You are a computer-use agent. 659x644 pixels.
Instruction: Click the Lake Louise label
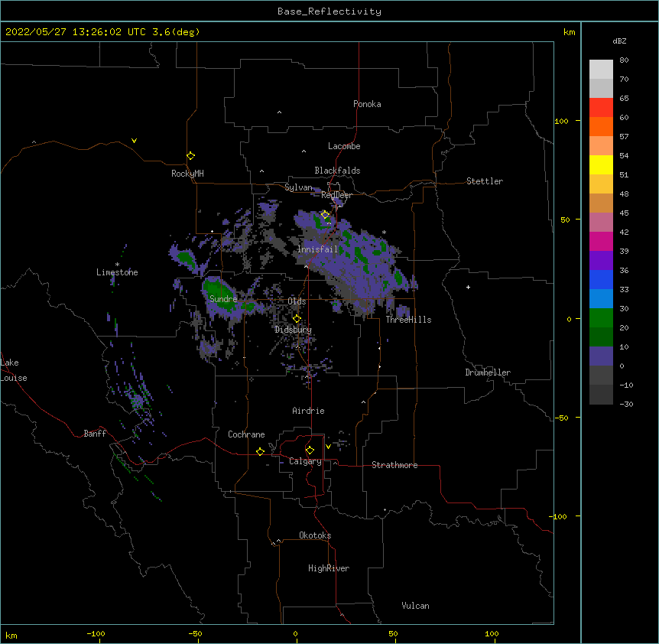click(14, 370)
